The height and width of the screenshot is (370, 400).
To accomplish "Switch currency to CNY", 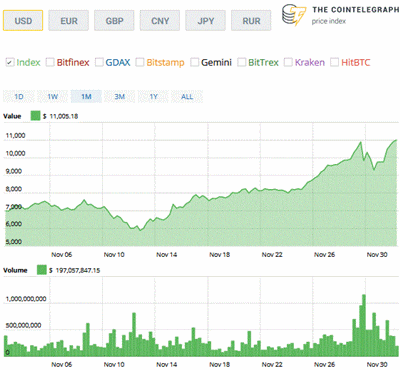I will pos(160,21).
